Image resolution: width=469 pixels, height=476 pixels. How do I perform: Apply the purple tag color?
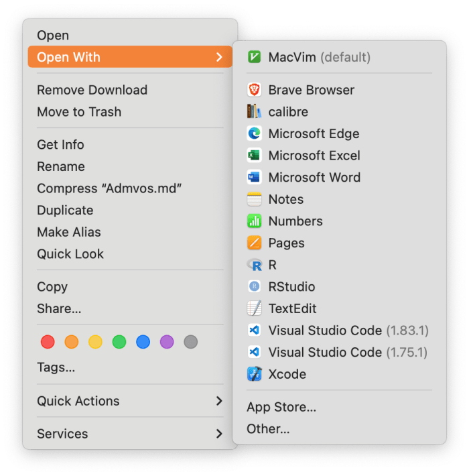(x=167, y=342)
